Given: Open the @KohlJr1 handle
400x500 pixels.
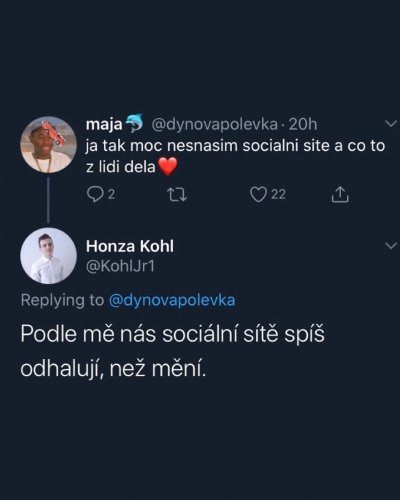Looking at the screenshot, I should tap(120, 266).
